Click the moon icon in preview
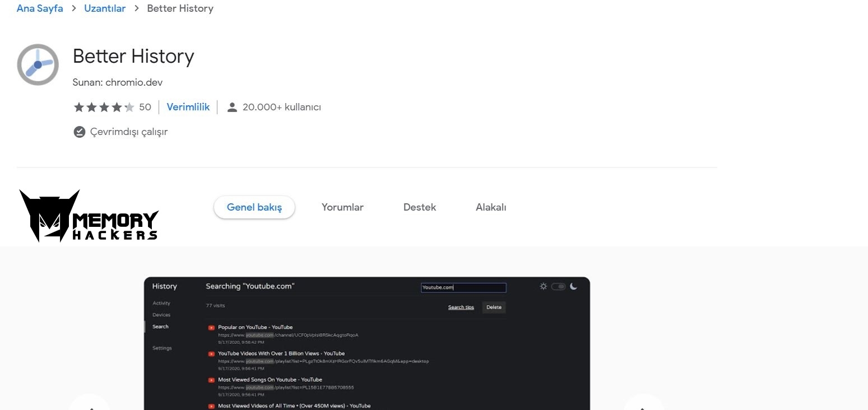The height and width of the screenshot is (410, 868). pos(573,286)
